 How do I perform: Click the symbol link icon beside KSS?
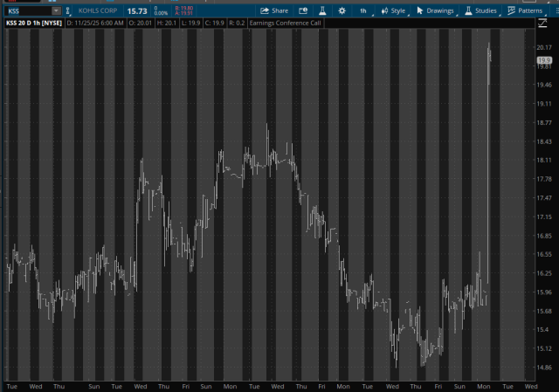(70, 10)
